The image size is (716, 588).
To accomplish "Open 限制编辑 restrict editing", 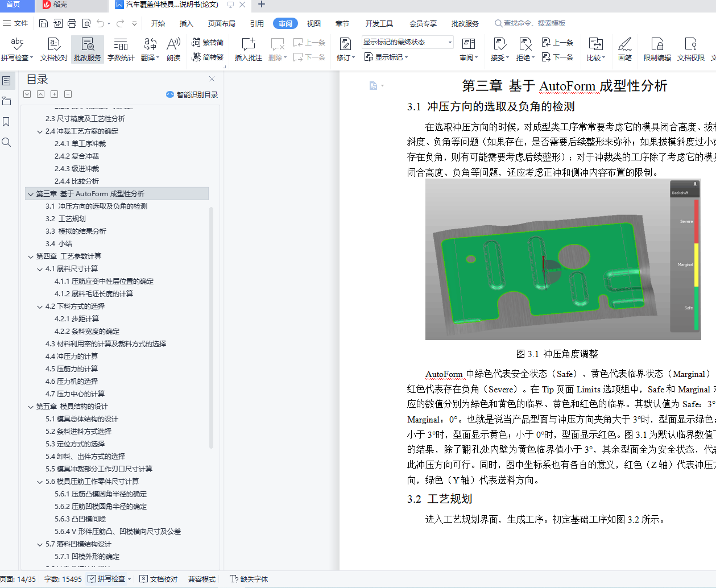I will (x=657, y=49).
